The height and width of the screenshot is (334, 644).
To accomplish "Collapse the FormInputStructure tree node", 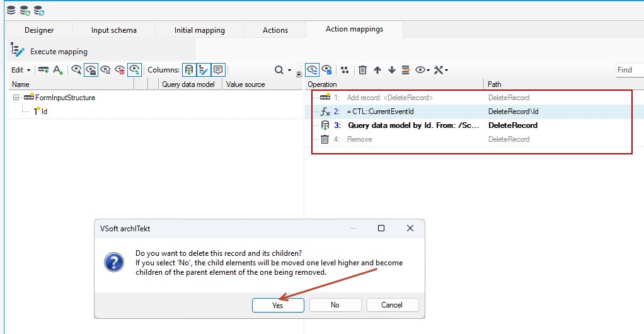I will 16,98.
